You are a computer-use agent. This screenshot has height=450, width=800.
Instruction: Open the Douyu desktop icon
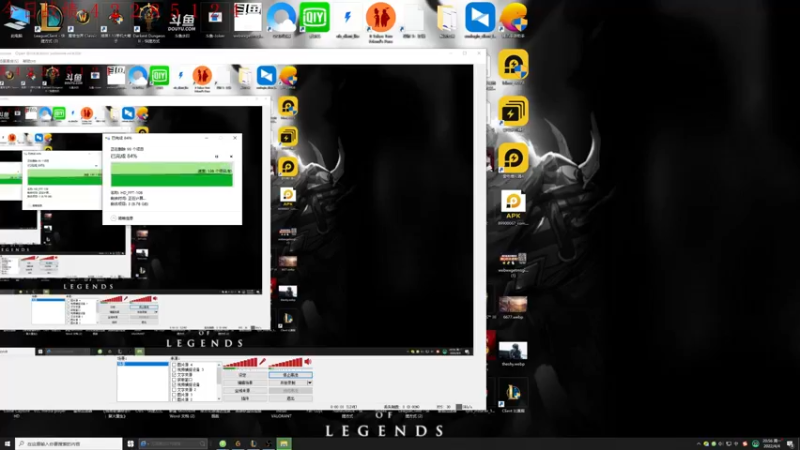click(182, 23)
